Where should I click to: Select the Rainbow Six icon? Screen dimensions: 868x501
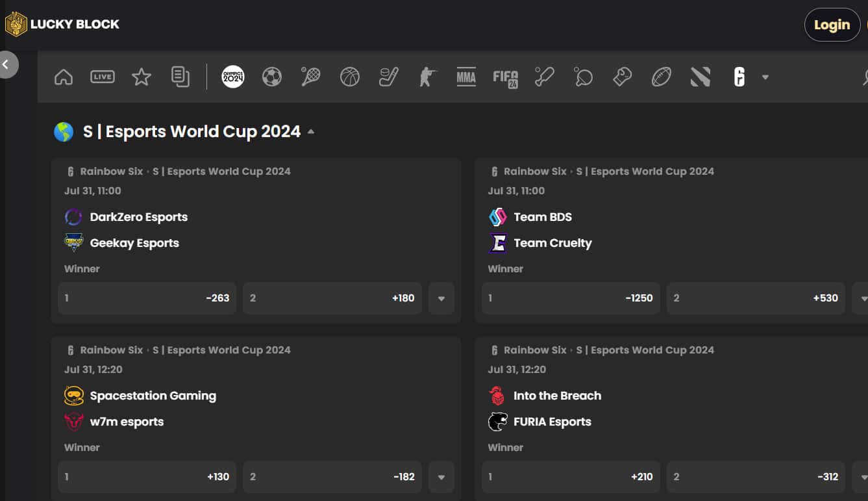click(739, 77)
